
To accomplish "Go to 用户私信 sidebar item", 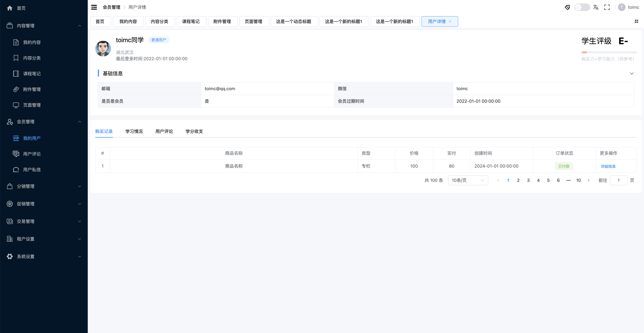I will [x=31, y=170].
